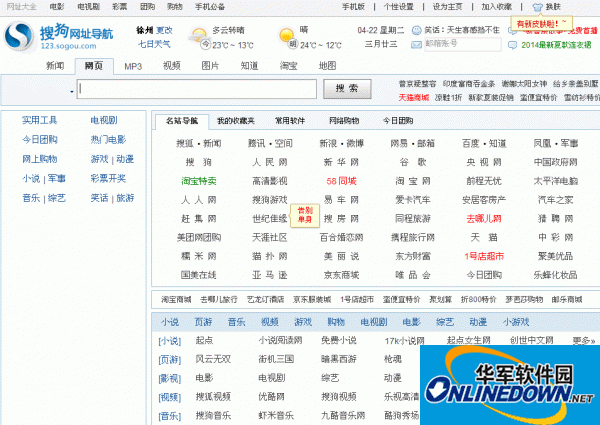The image size is (600, 425).
Task: Select 综艺 in the category bar
Action: click(445, 322)
